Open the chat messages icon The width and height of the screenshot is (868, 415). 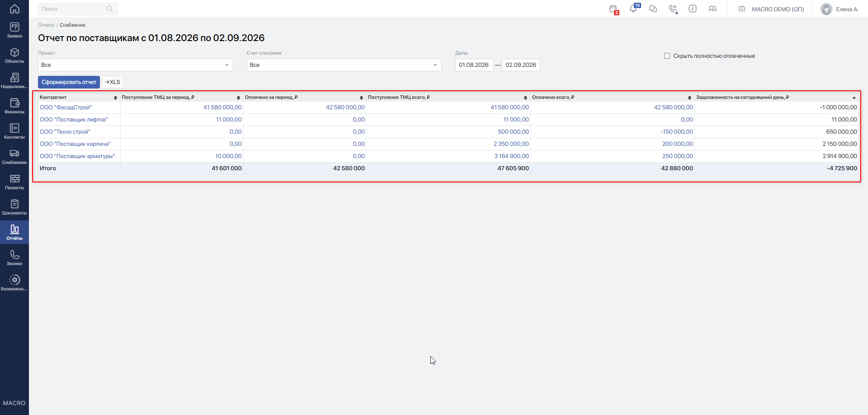[x=653, y=9]
